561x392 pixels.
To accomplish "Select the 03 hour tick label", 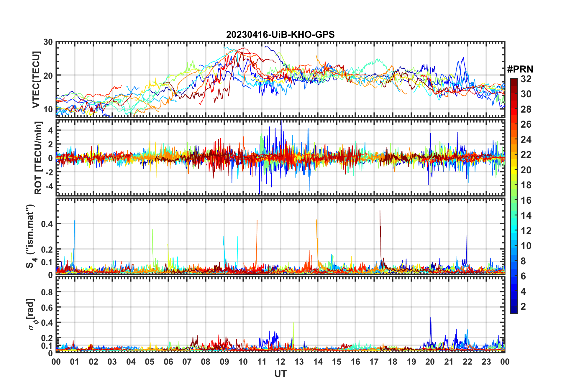I will (112, 362).
